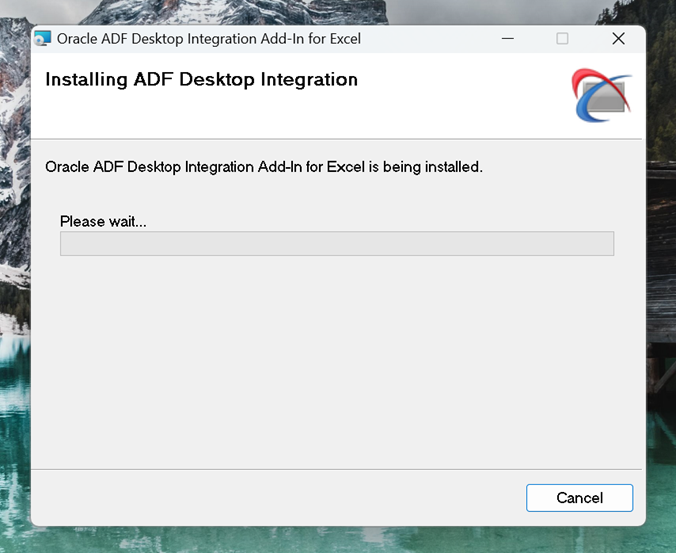Screen dimensions: 676x553
Task: Click the desktop wallpaper below the dialog
Action: [336, 541]
